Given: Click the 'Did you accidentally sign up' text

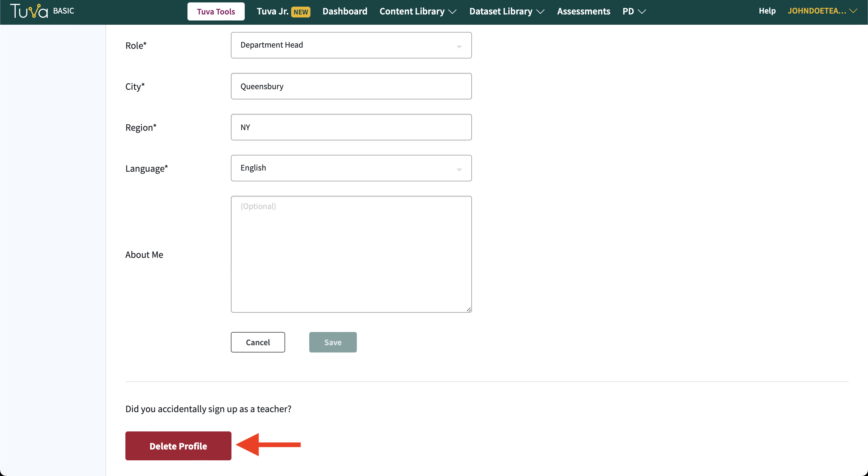Looking at the screenshot, I should point(208,409).
